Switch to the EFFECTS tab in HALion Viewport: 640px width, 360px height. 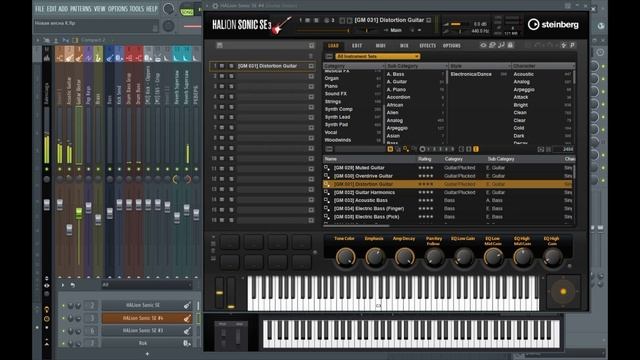tap(427, 46)
